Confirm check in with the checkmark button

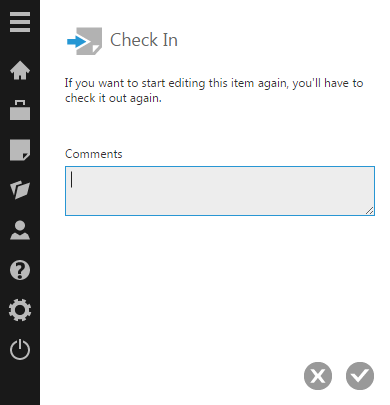(360, 376)
